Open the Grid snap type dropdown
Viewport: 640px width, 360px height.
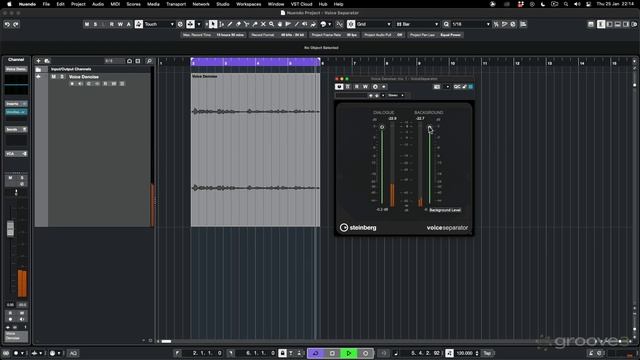click(373, 24)
